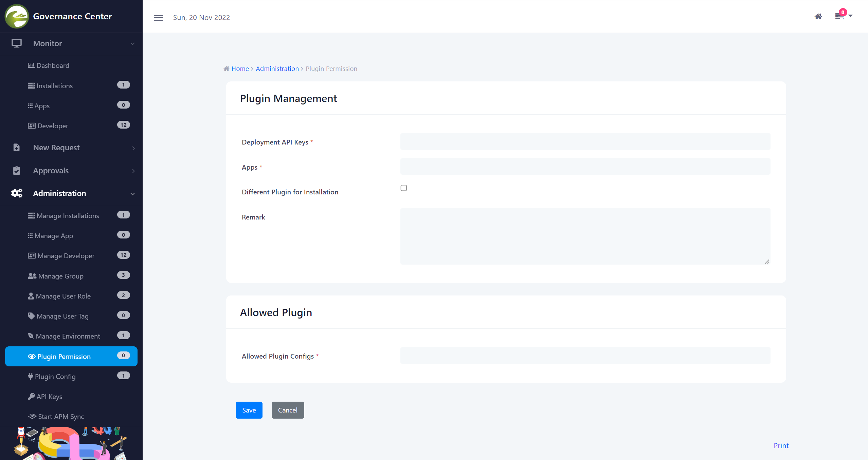
Task: Click the Administration breadcrumb link
Action: click(277, 69)
